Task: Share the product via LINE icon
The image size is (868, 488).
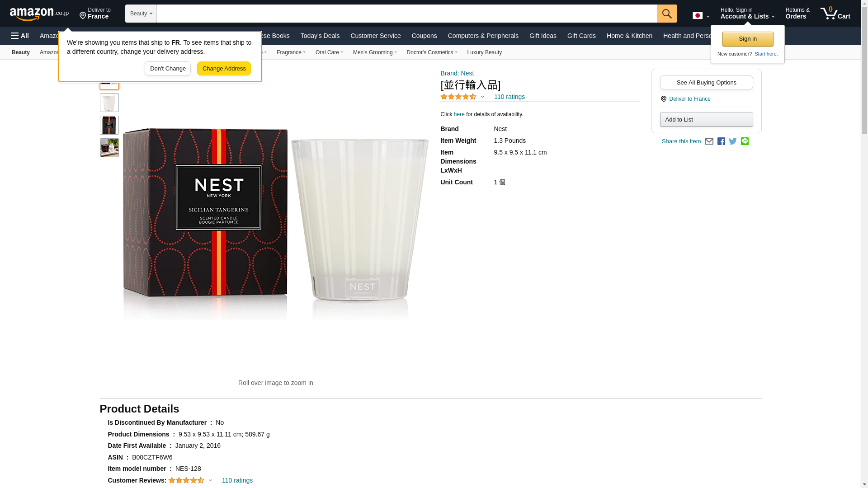Action: (745, 141)
